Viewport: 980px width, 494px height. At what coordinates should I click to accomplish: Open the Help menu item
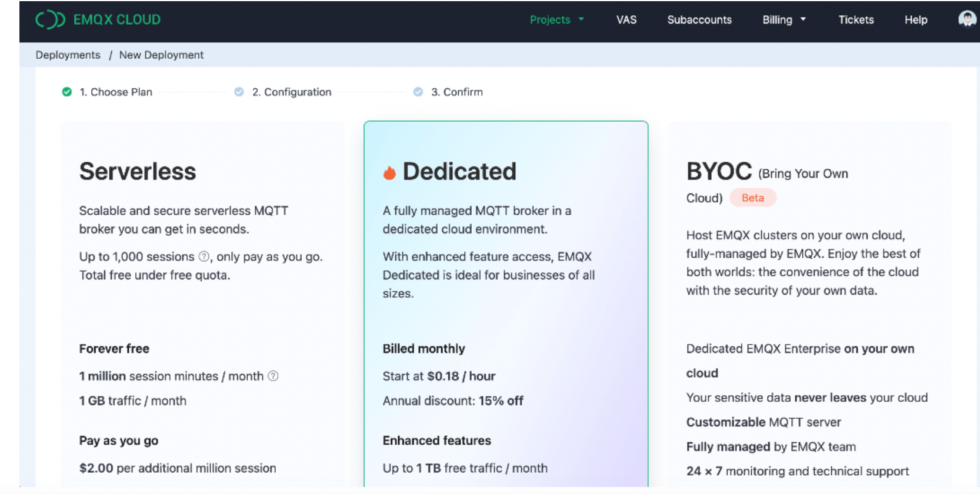point(915,19)
